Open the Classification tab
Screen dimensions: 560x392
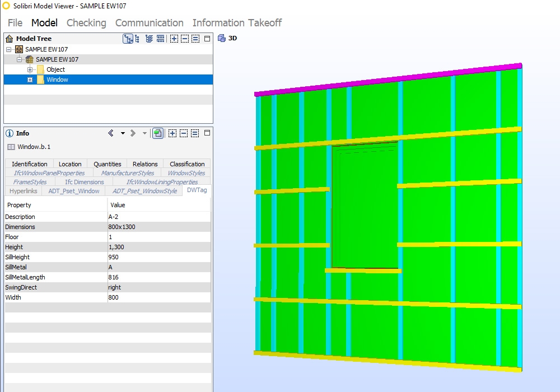[187, 164]
